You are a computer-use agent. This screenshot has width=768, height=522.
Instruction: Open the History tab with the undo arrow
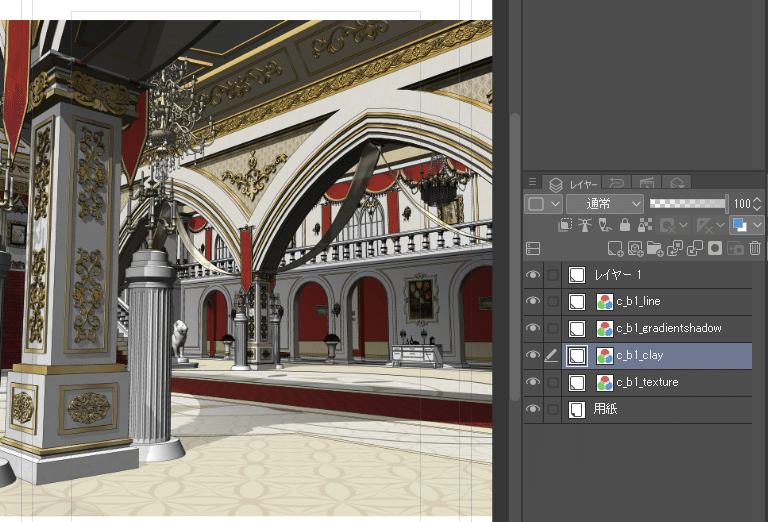click(616, 184)
